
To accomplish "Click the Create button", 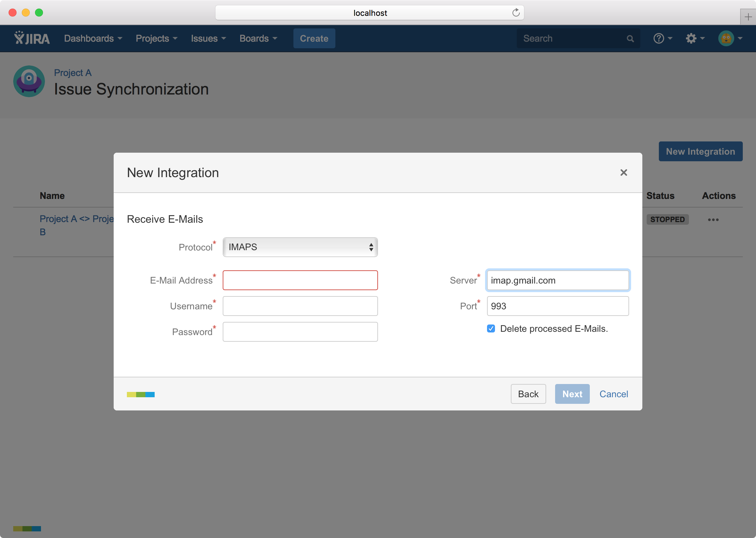I will (314, 38).
